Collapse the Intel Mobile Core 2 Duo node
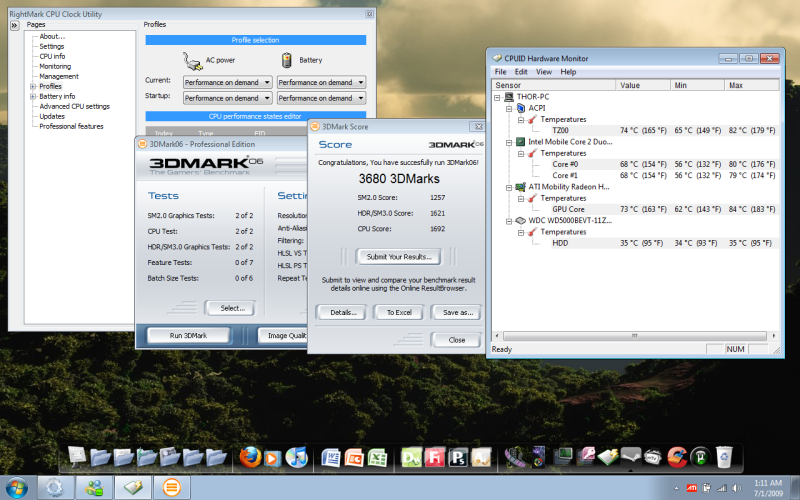Image resolution: width=800 pixels, height=500 pixels. coord(509,142)
